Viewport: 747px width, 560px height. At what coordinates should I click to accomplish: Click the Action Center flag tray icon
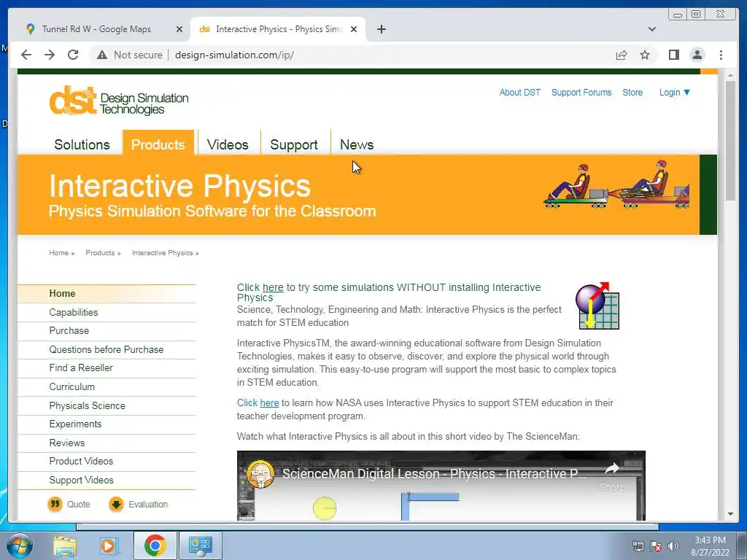click(656, 546)
